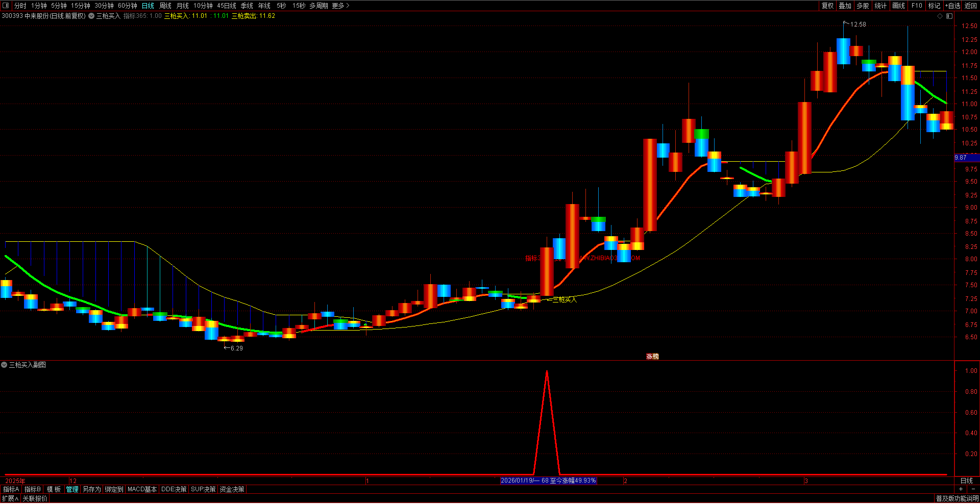Click the 12.58 high price label

click(857, 24)
